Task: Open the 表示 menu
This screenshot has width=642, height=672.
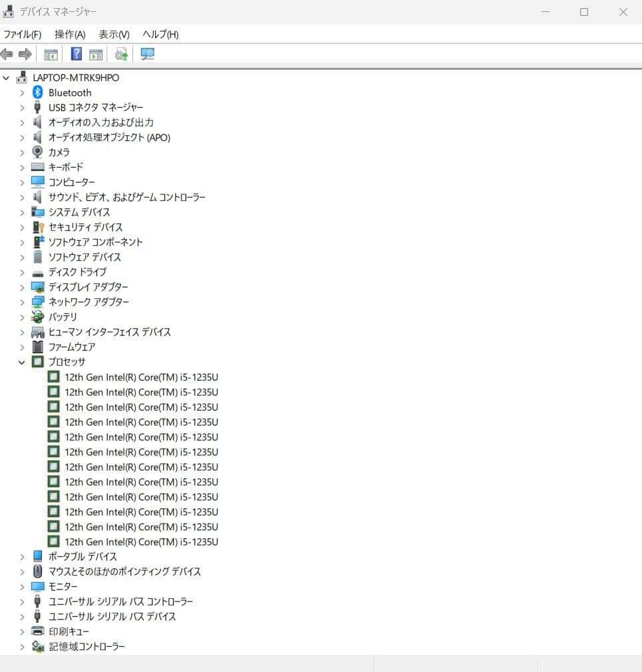Action: [113, 34]
